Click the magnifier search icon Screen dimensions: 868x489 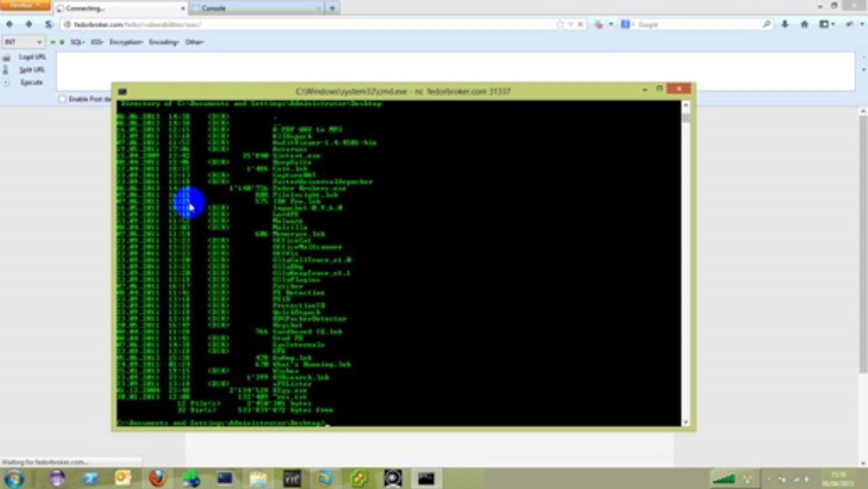tap(767, 24)
